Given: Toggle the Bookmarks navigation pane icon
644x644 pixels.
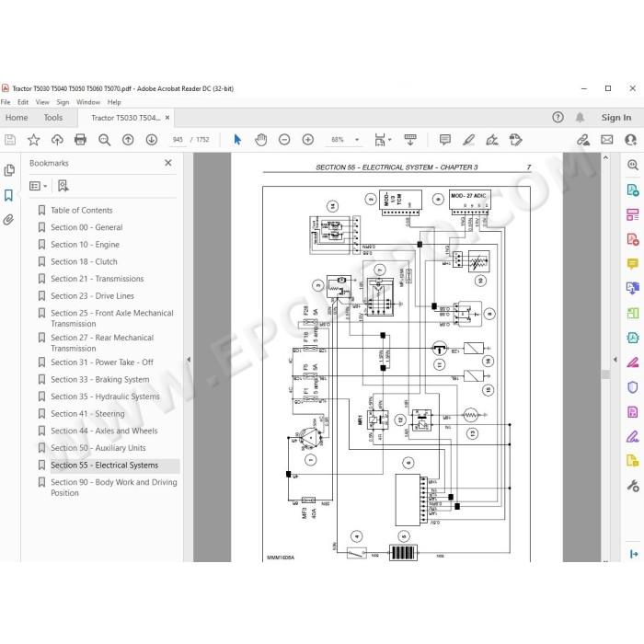Looking at the screenshot, I should (8, 195).
